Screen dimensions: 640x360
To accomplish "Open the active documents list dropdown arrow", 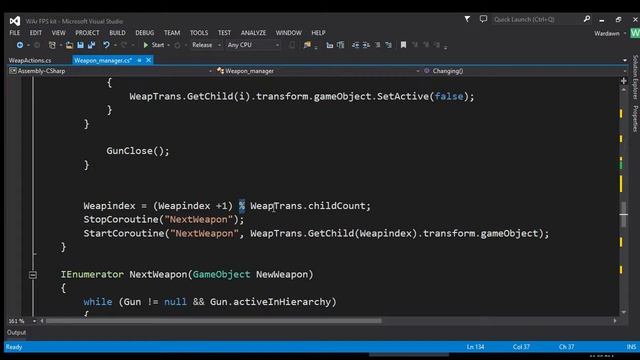I will 625,60.
